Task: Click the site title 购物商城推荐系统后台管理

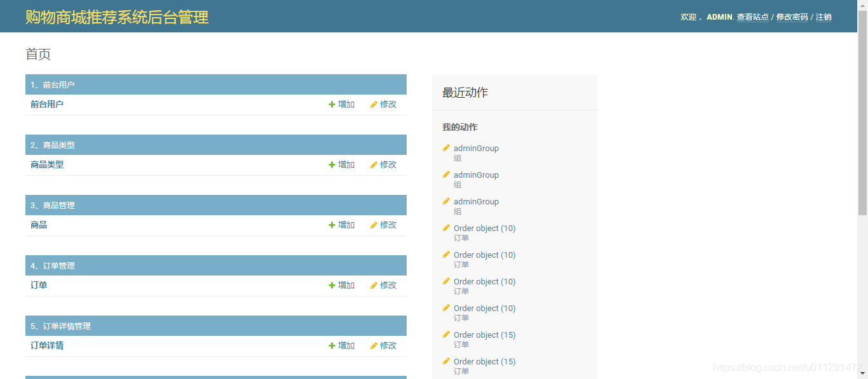Action: coord(117,17)
